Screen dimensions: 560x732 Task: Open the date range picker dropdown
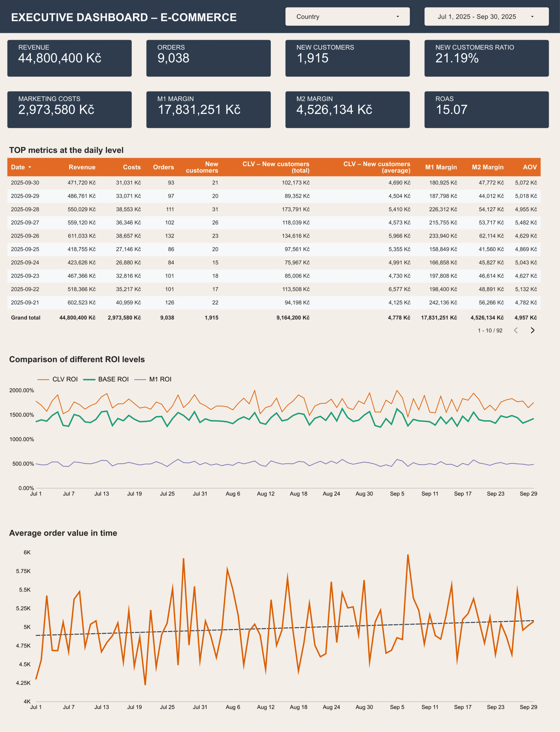(486, 17)
